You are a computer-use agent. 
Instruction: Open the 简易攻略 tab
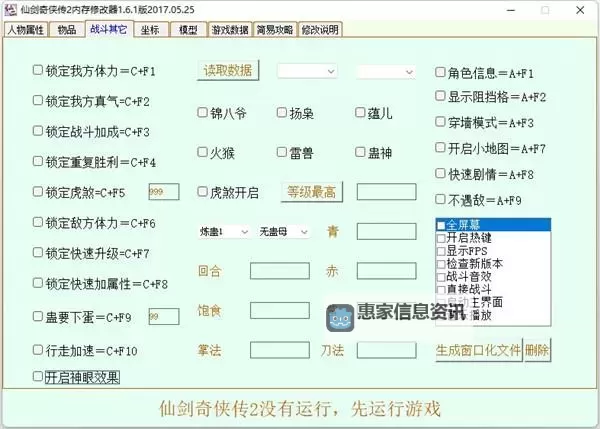[275, 30]
